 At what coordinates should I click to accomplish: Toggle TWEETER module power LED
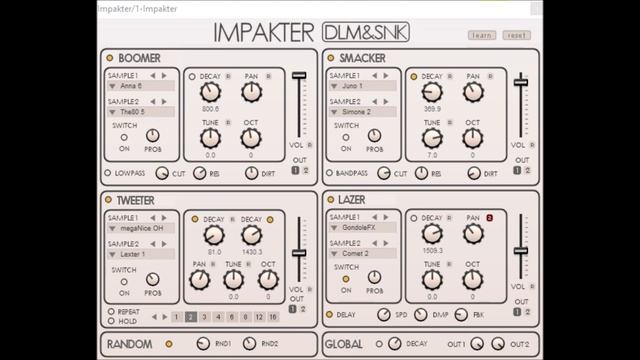click(108, 200)
